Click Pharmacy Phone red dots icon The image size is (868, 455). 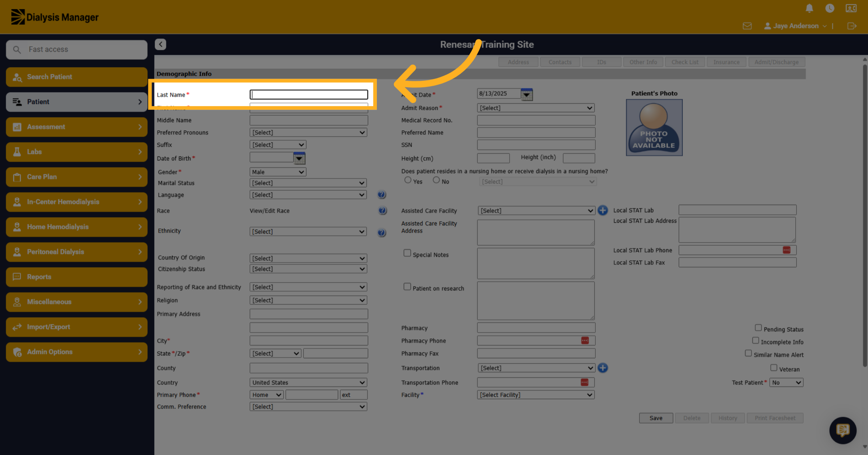click(585, 341)
